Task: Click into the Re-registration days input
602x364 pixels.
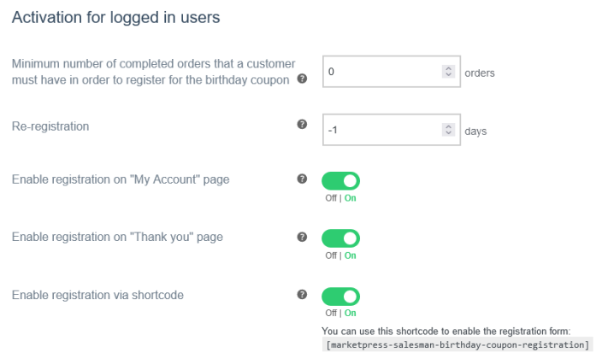Action: (x=381, y=131)
